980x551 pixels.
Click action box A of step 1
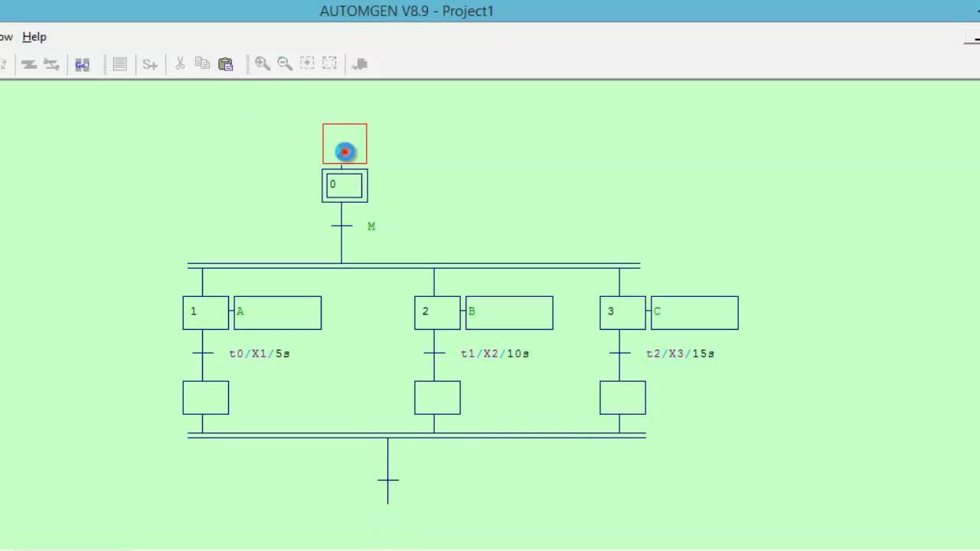tap(277, 313)
